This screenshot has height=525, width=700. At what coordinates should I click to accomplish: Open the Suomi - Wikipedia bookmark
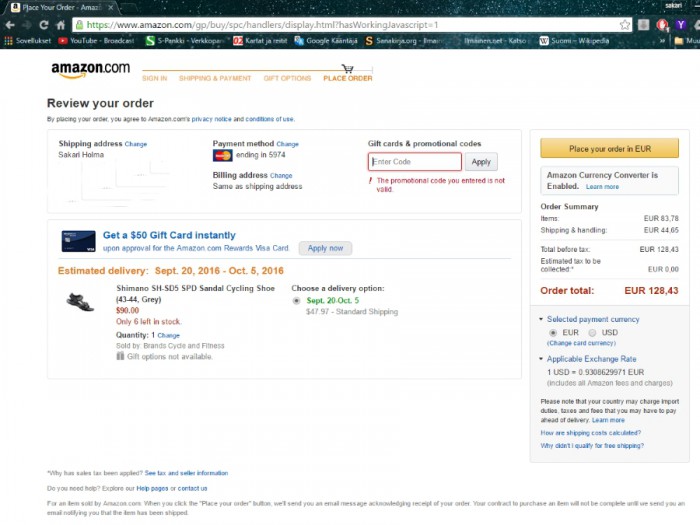(574, 41)
